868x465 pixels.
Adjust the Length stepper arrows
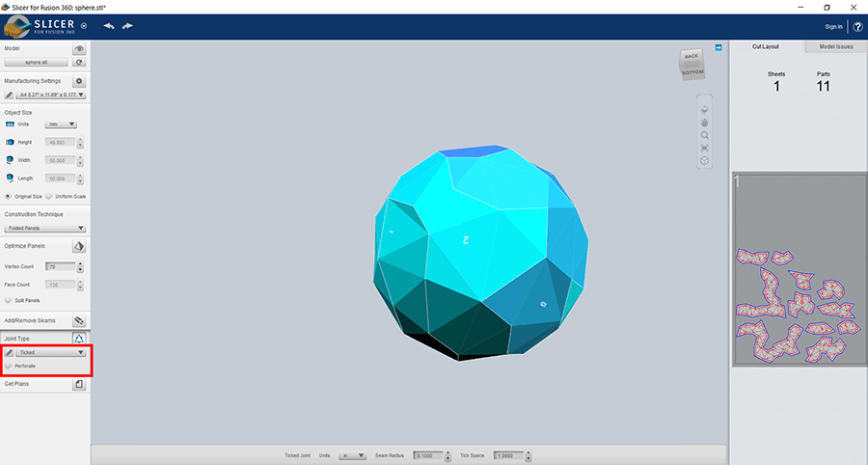(80, 178)
